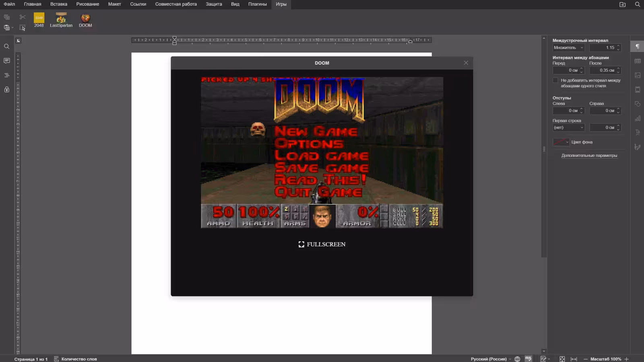Screen dimensions: 644x362
Task: Open shape settings in right sidebar
Action: coord(638,104)
